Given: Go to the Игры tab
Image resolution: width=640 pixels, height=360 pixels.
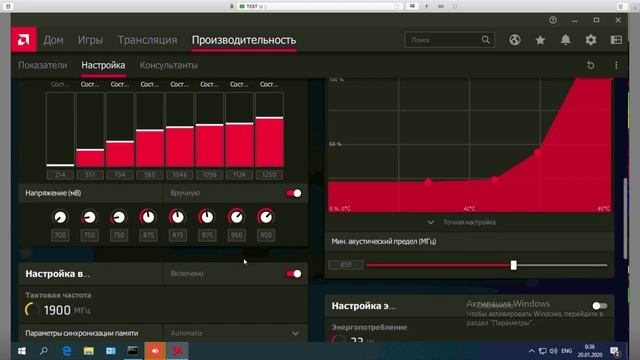Looking at the screenshot, I should point(90,40).
